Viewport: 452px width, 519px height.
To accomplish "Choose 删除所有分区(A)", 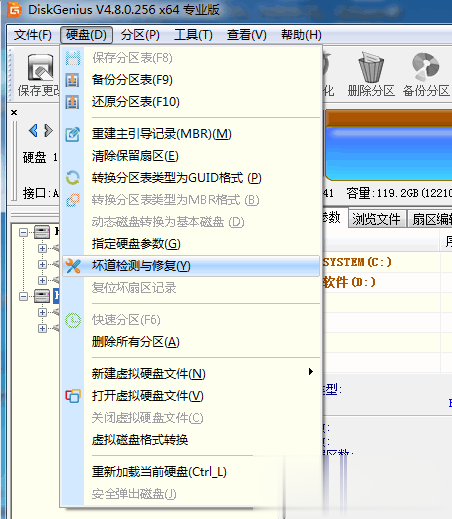I will click(191, 342).
